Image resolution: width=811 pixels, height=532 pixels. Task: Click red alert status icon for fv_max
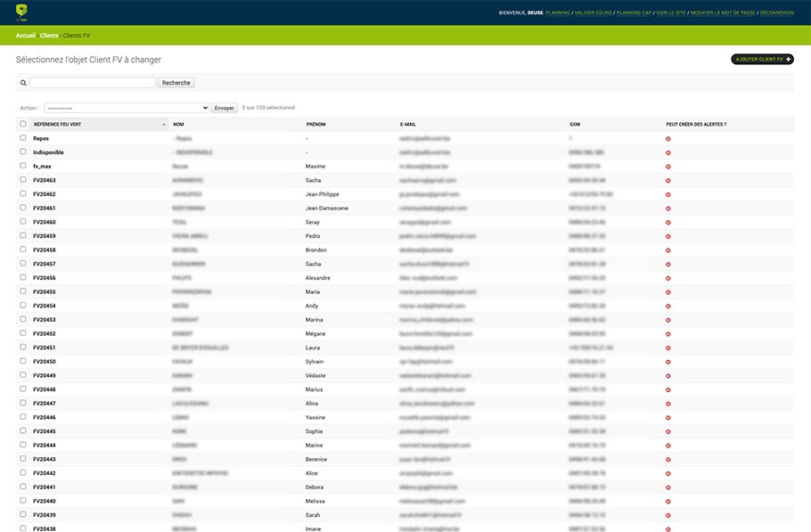click(668, 167)
